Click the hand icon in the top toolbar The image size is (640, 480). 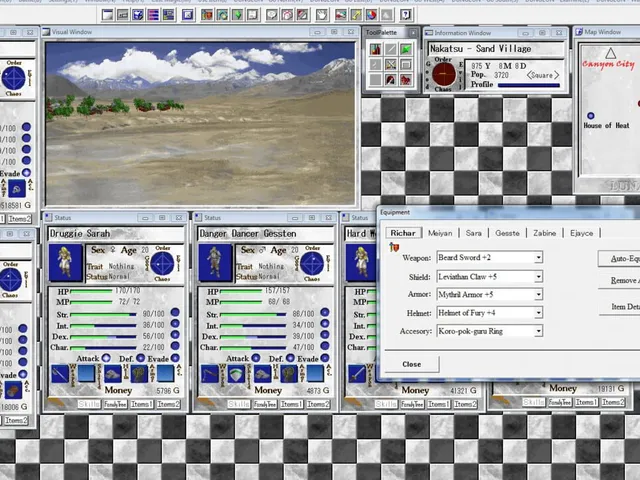tap(322, 15)
